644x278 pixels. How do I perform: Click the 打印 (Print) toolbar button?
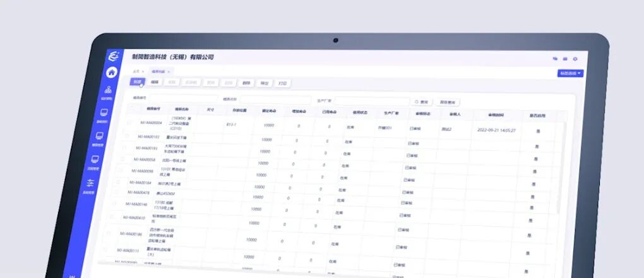pos(282,83)
